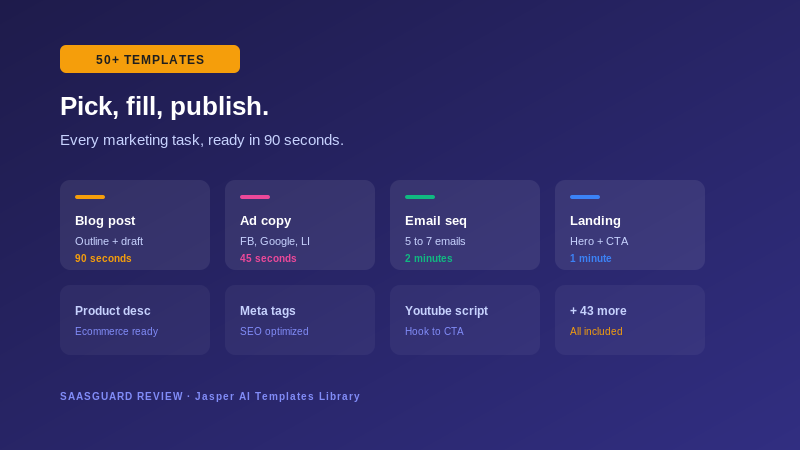This screenshot has height=450, width=800.
Task: Click the "Every marketing task, ready in 90 seconds." subtitle
Action: (202, 140)
